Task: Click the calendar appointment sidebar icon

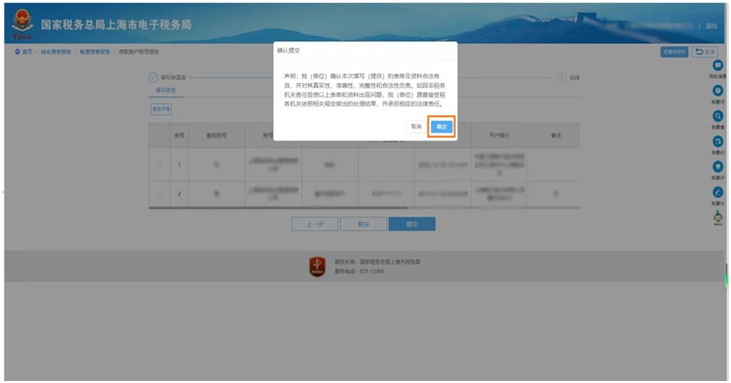Action: [718, 141]
